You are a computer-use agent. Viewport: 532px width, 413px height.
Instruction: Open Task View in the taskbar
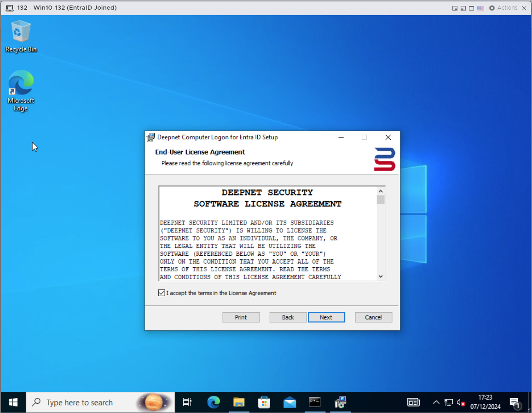pyautogui.click(x=187, y=402)
